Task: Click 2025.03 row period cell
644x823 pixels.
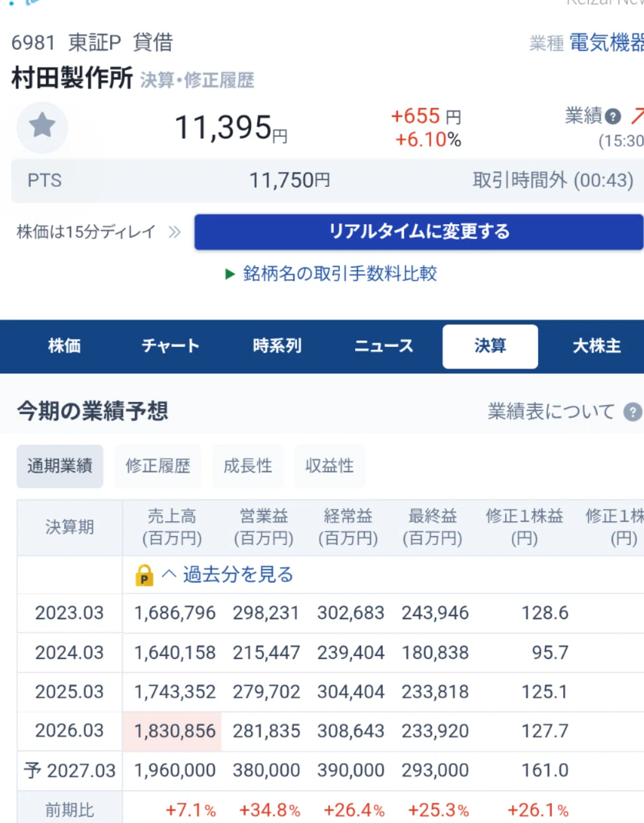Action: (x=70, y=692)
